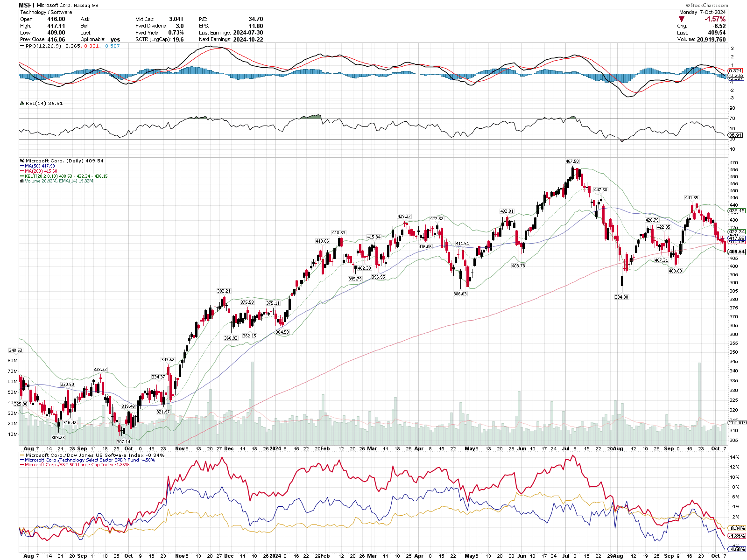
Task: Click the -1.85% relative performance end tag
Action: (x=737, y=536)
